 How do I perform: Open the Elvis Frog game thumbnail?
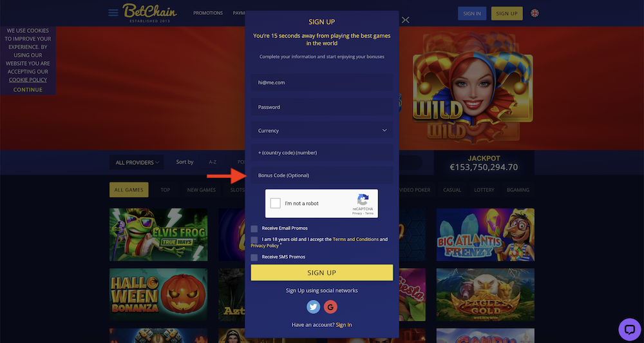tap(158, 235)
